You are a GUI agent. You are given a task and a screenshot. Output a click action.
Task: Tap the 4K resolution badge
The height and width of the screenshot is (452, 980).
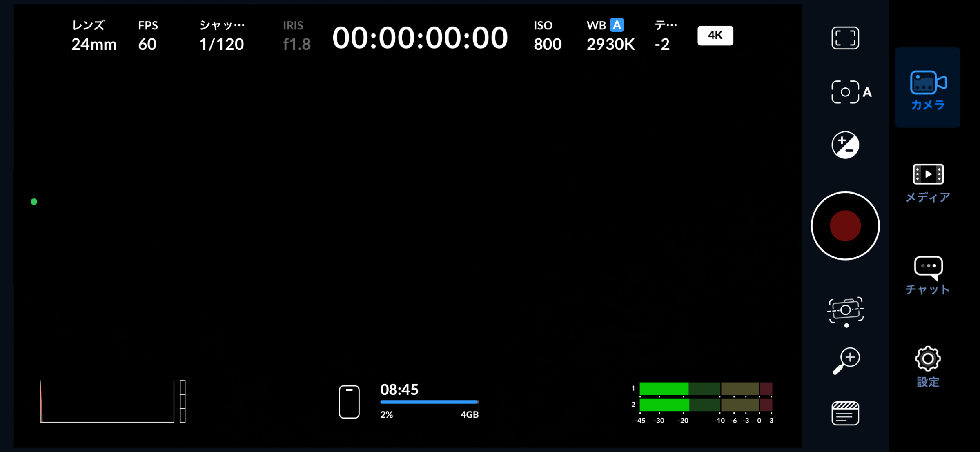(x=715, y=36)
